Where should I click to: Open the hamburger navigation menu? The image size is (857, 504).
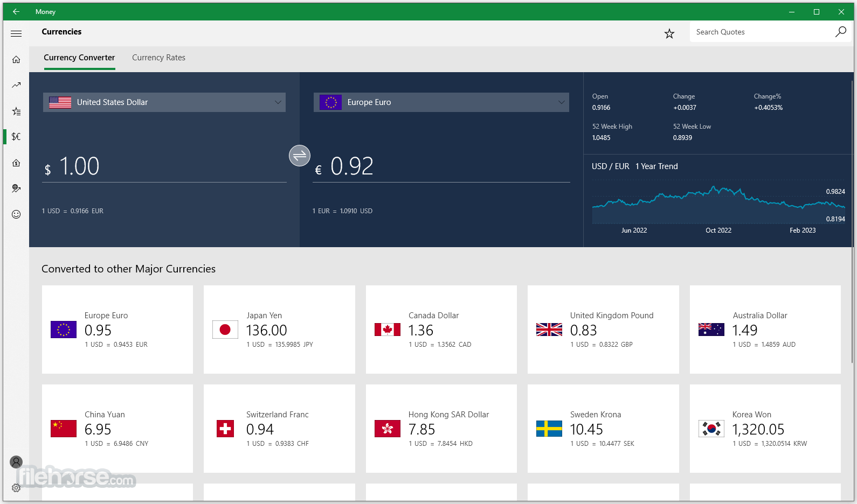(16, 33)
